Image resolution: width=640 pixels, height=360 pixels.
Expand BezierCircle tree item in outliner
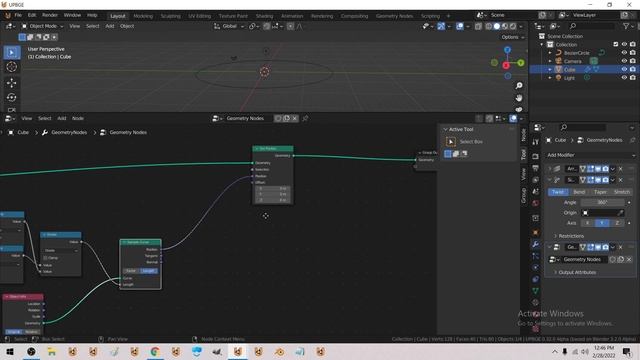550,53
